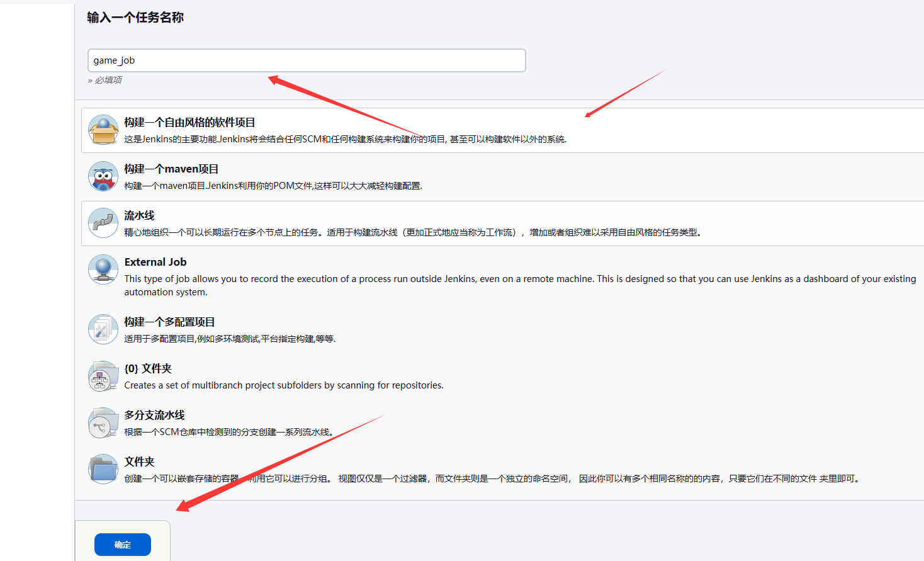Select {0} 文件夹 title
This screenshot has height=561, width=924.
pos(148,368)
